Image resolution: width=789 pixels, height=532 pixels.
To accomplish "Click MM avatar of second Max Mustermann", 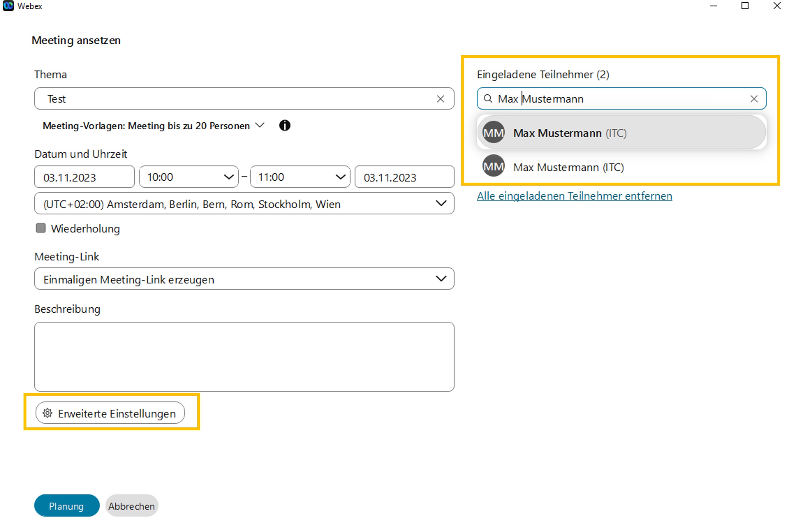I will 493,166.
